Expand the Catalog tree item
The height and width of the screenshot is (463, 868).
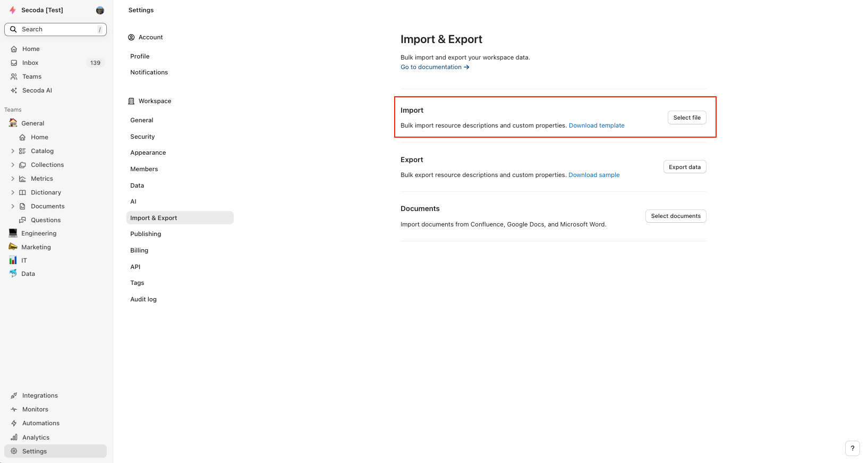tap(13, 151)
